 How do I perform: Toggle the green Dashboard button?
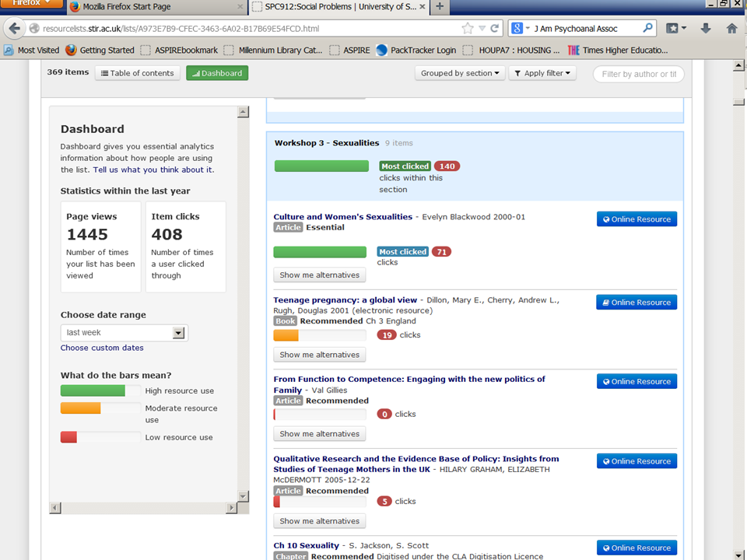217,73
